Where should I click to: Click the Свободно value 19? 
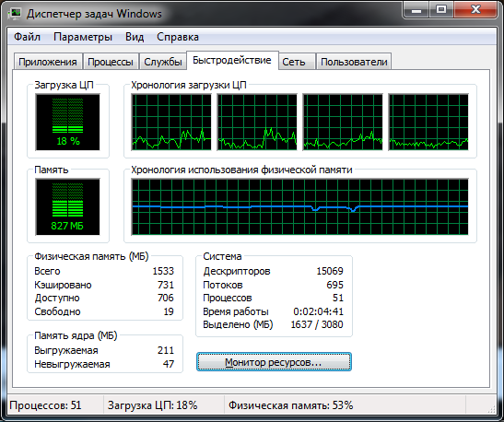click(169, 311)
